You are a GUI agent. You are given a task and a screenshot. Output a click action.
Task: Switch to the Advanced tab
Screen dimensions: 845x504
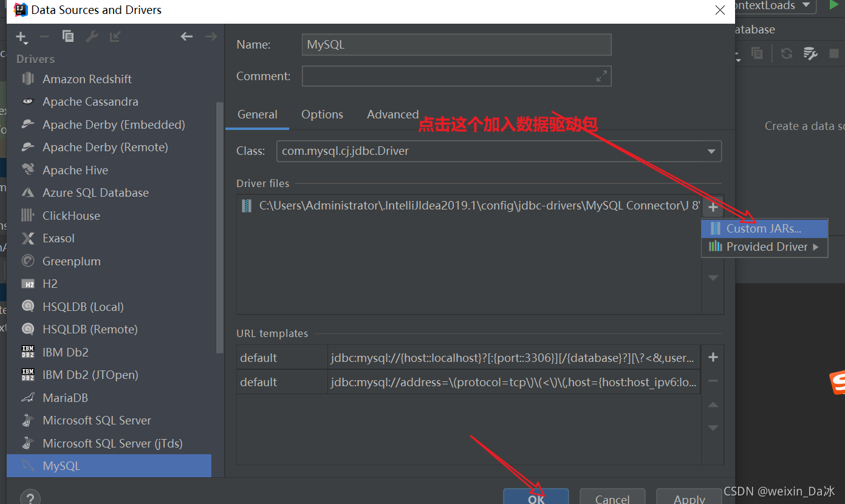pyautogui.click(x=392, y=114)
